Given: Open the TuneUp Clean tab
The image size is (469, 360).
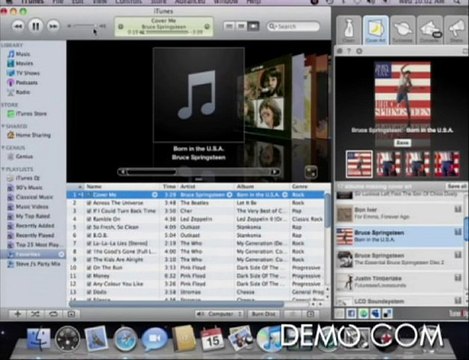Looking at the screenshot, I should [x=349, y=30].
